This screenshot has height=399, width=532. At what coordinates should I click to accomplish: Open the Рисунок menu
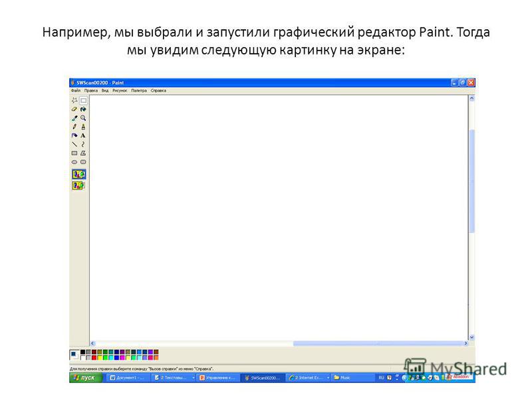120,90
